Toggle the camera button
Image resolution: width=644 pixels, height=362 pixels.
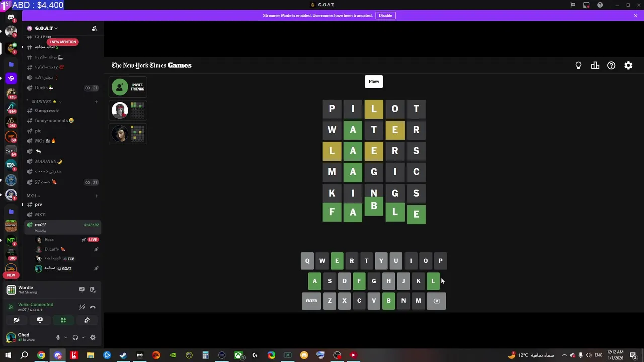16,320
